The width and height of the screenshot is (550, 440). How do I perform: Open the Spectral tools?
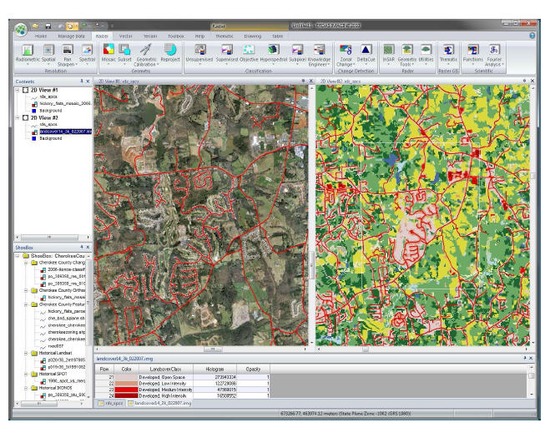point(87,54)
